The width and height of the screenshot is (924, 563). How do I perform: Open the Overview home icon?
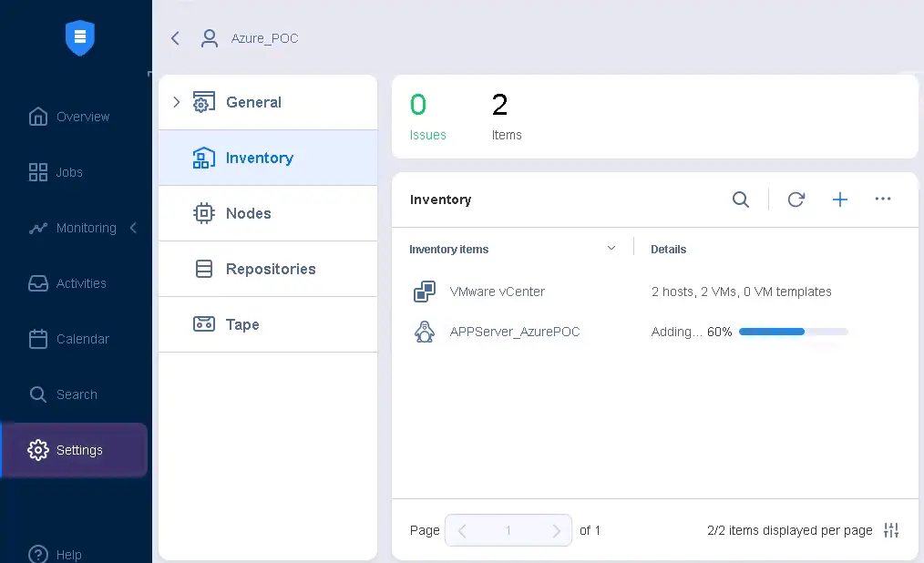(38, 117)
